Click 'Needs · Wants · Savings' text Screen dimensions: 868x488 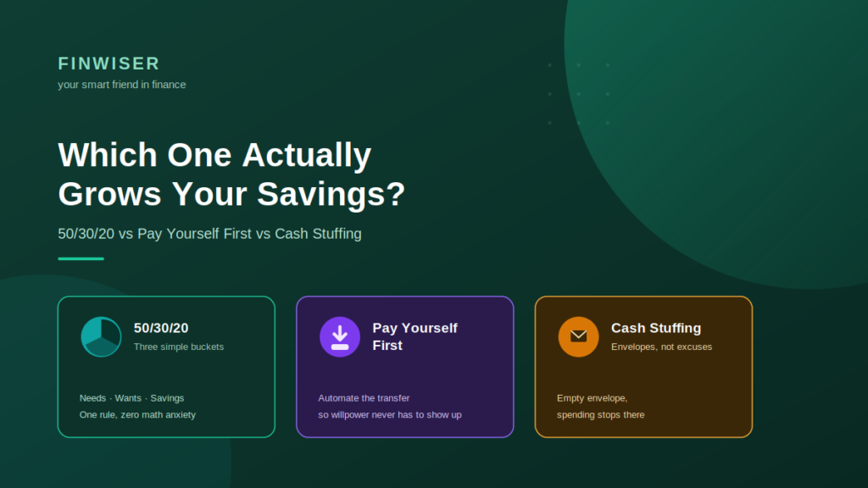tap(131, 398)
